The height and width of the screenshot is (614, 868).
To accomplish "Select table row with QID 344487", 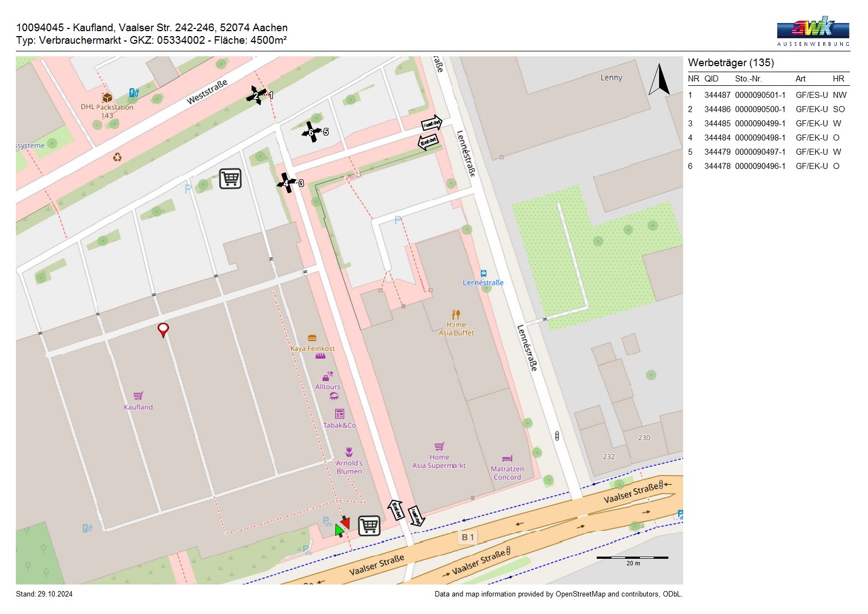I will tap(768, 95).
